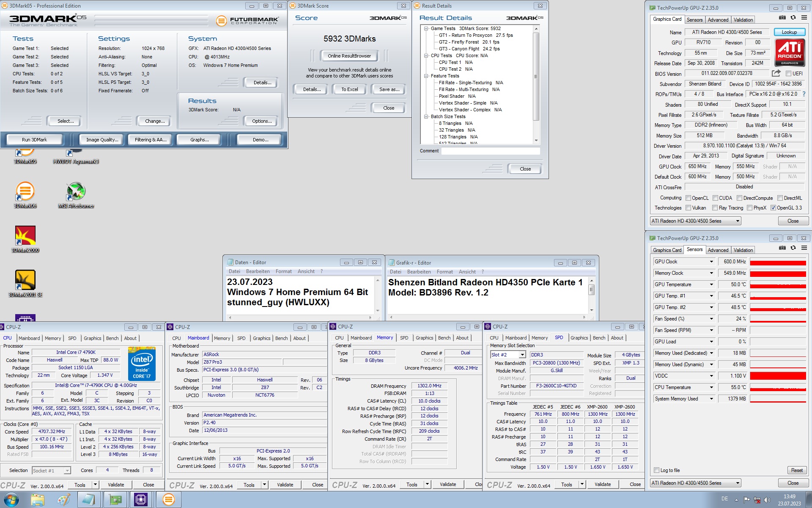The width and height of the screenshot is (812, 508).
Task: Click the Result Details vertical scrollbar
Action: click(x=536, y=85)
